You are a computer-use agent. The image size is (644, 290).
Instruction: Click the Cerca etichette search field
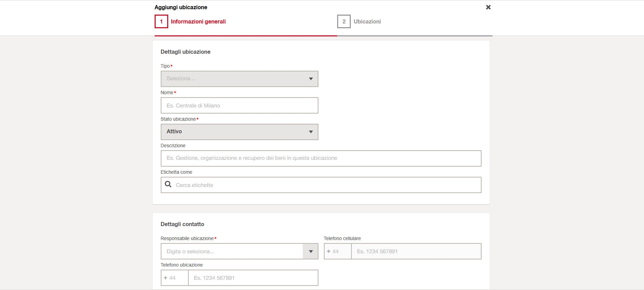(327, 185)
